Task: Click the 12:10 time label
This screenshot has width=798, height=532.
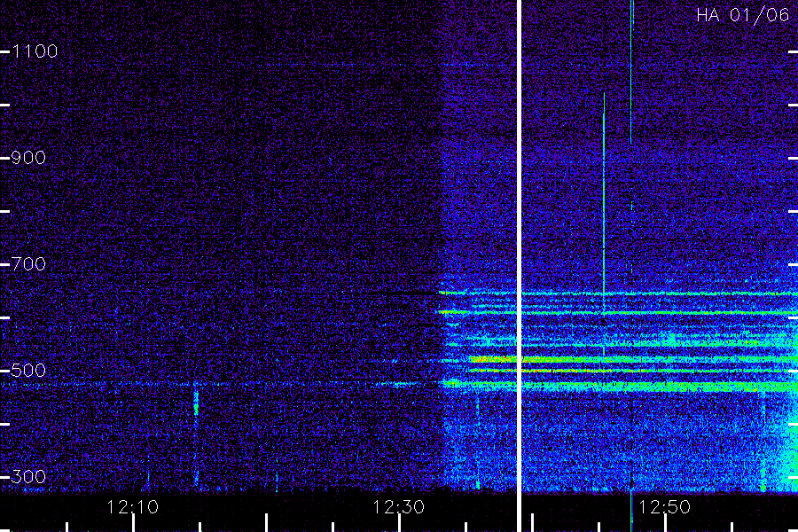Action: [133, 507]
